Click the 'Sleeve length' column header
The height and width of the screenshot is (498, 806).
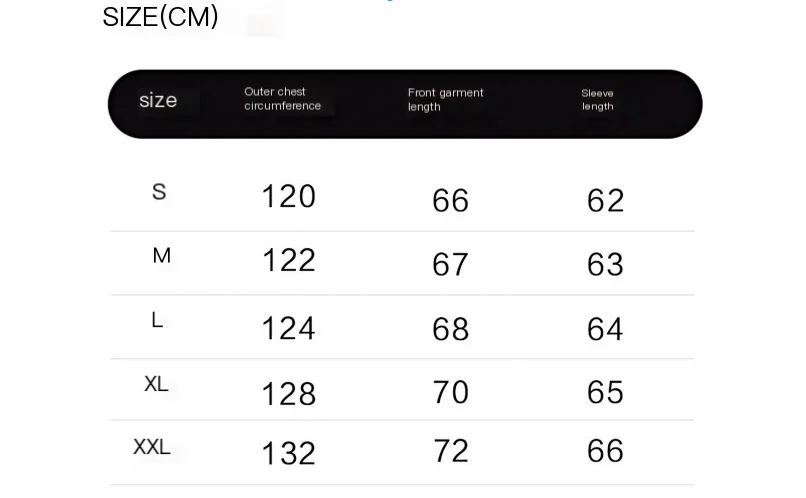(x=597, y=100)
